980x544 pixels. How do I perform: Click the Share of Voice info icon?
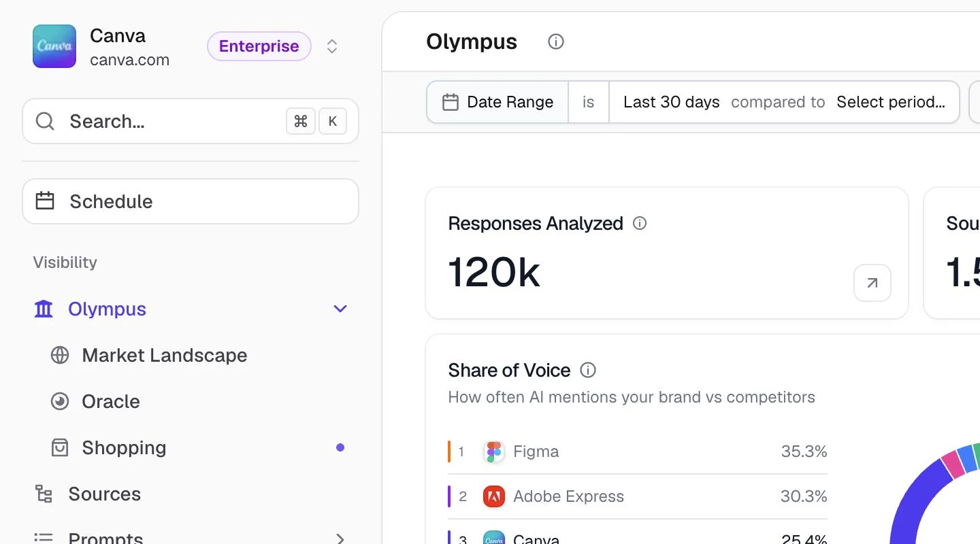(588, 370)
